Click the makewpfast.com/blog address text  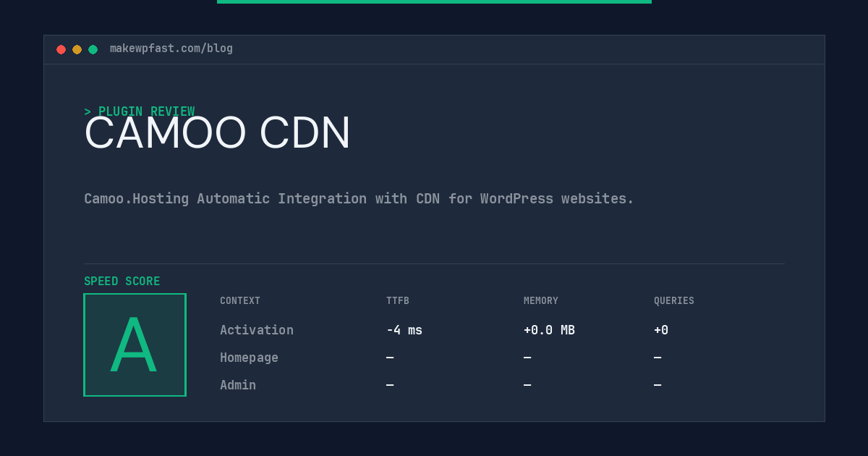(171, 48)
